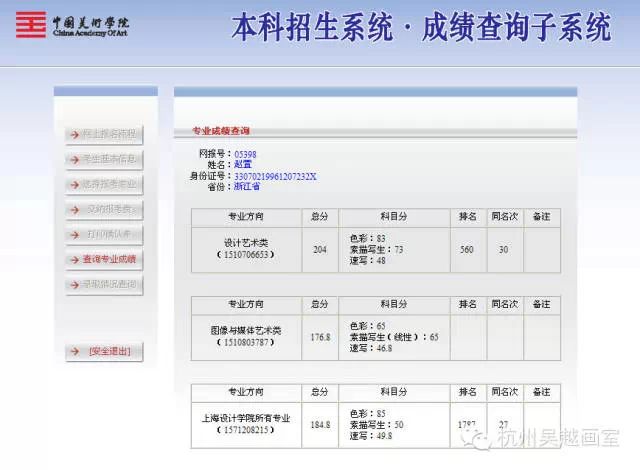
Task: Click 总分 header above the 176.8 score
Action: point(320,304)
